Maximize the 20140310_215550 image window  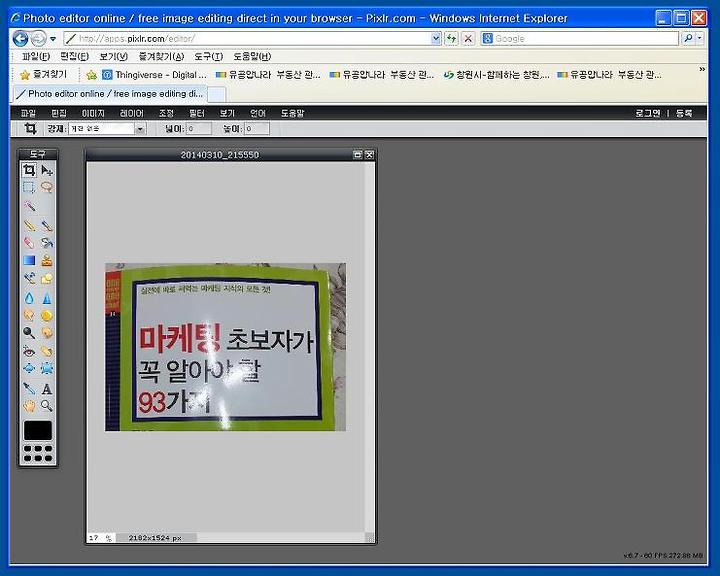358,155
